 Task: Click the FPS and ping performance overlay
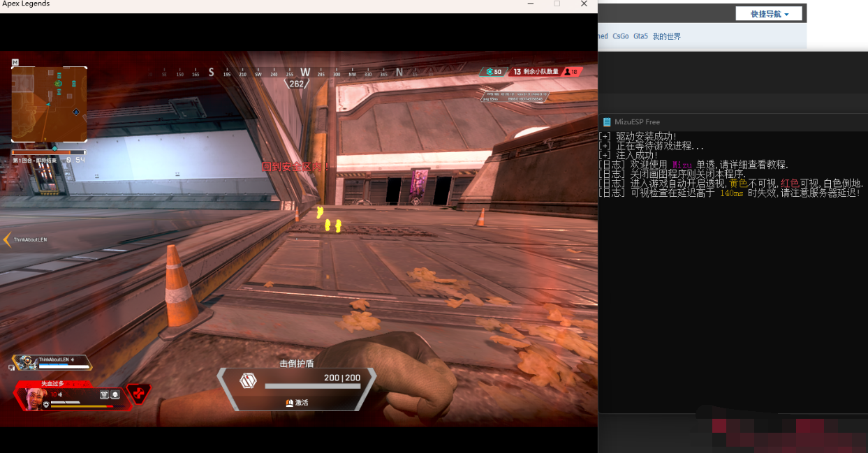516,96
